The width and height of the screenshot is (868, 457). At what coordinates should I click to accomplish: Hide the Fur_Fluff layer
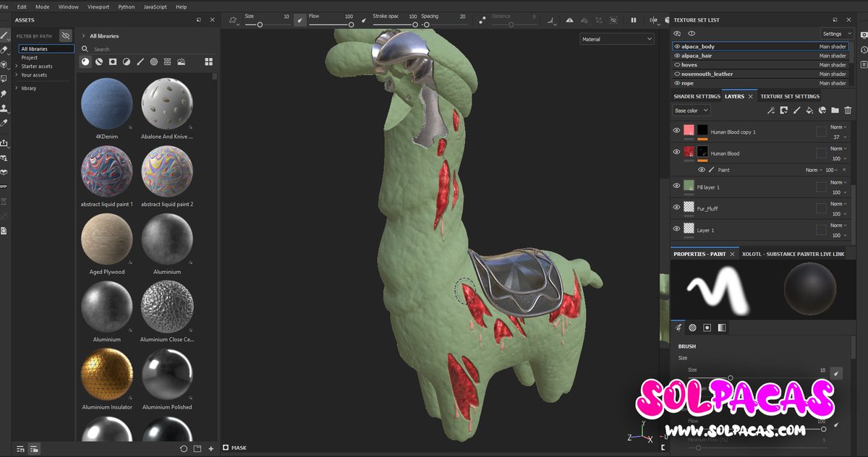point(676,207)
